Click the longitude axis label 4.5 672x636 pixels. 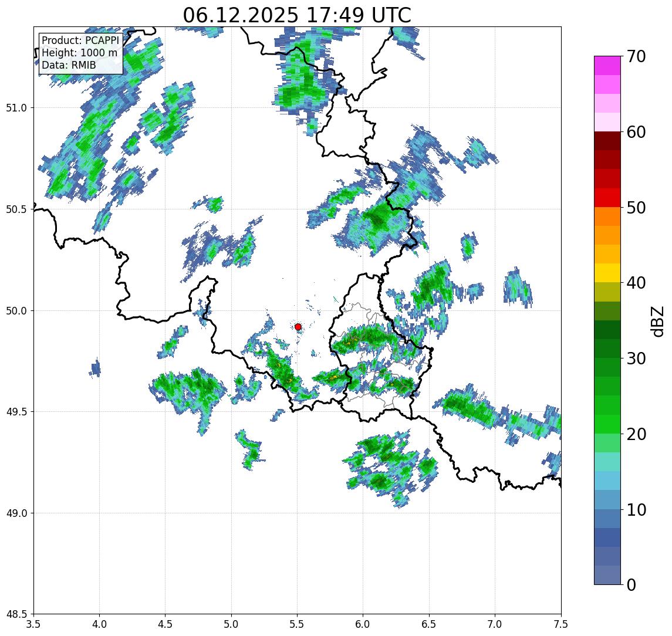tap(166, 624)
